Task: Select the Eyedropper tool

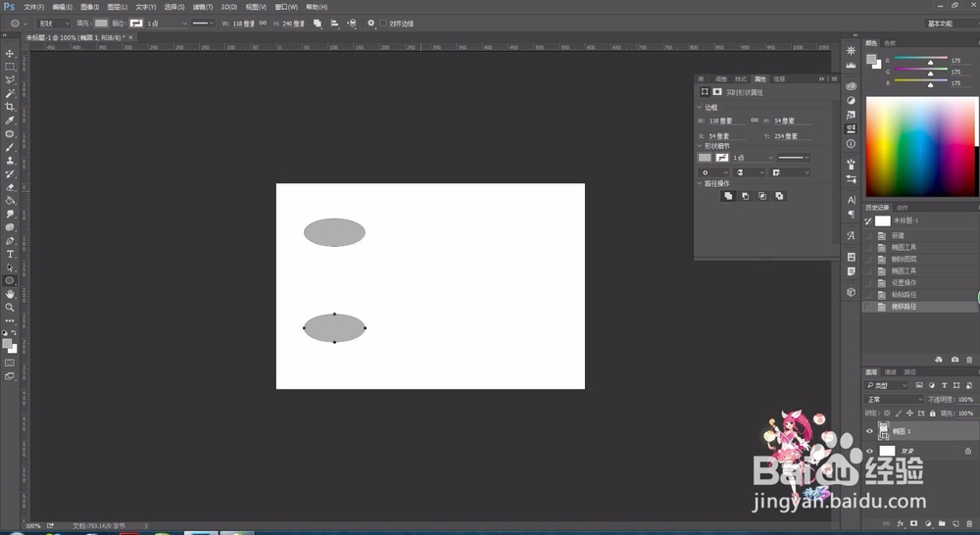Action: [10, 120]
